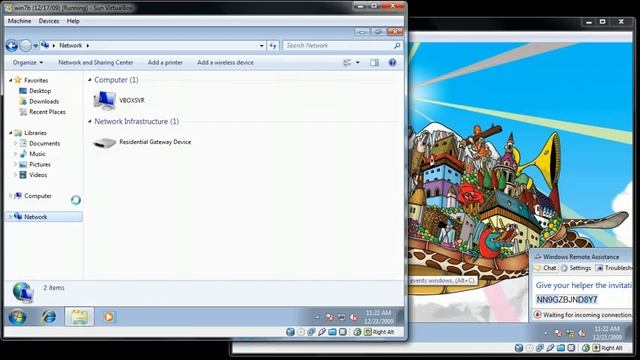The width and height of the screenshot is (640, 360).
Task: Open the view options dropdown arrow
Action: click(x=358, y=62)
